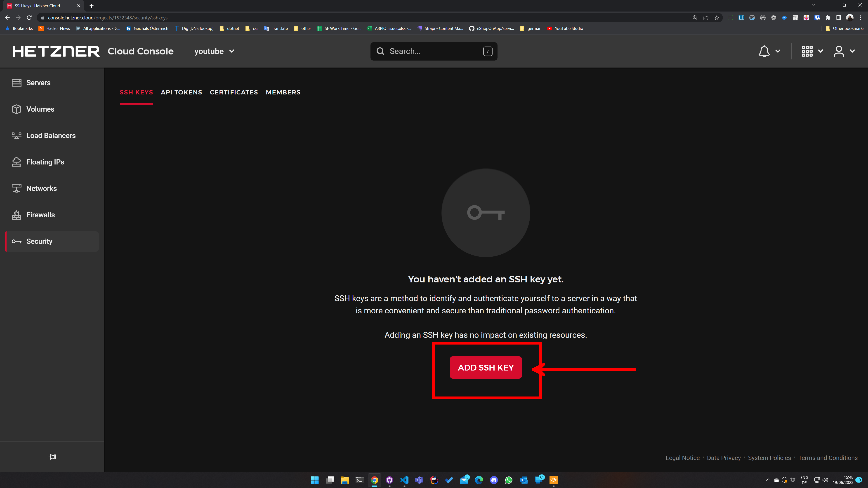Focus the Search input field
The height and width of the screenshot is (488, 868).
(x=434, y=51)
